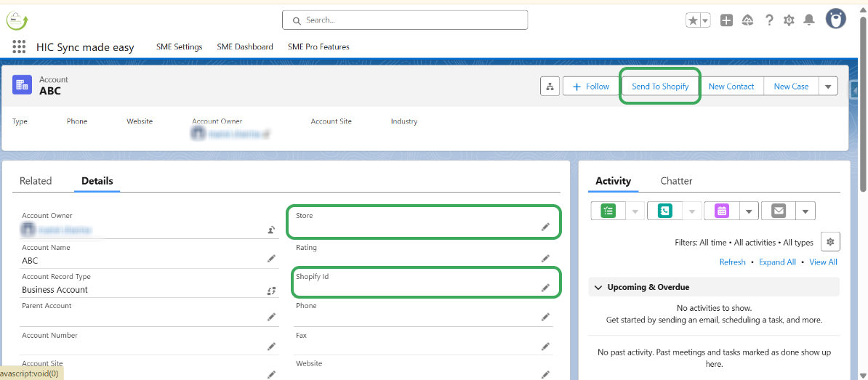Click the Expand All link
Screen dimensions: 868x380
click(777, 262)
